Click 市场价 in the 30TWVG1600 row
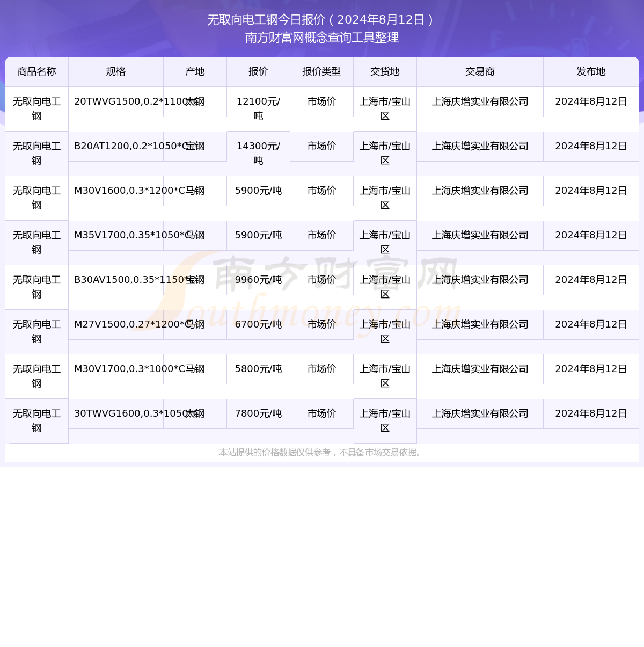The width and height of the screenshot is (644, 647). pos(321,413)
